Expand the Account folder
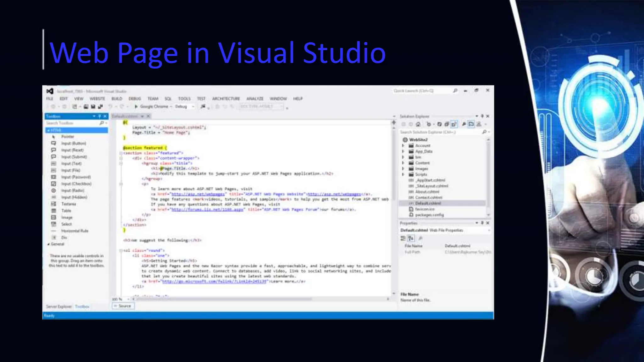Screen dimensions: 644x362 coord(403,146)
